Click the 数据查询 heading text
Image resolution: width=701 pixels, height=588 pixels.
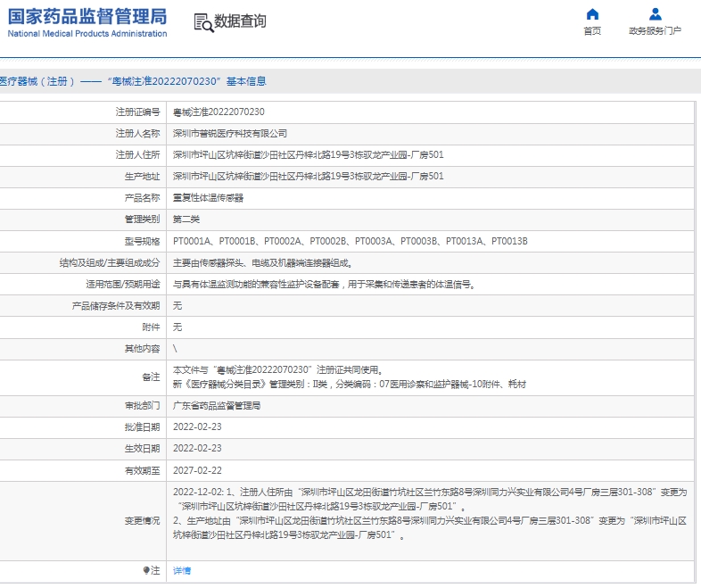tap(240, 21)
